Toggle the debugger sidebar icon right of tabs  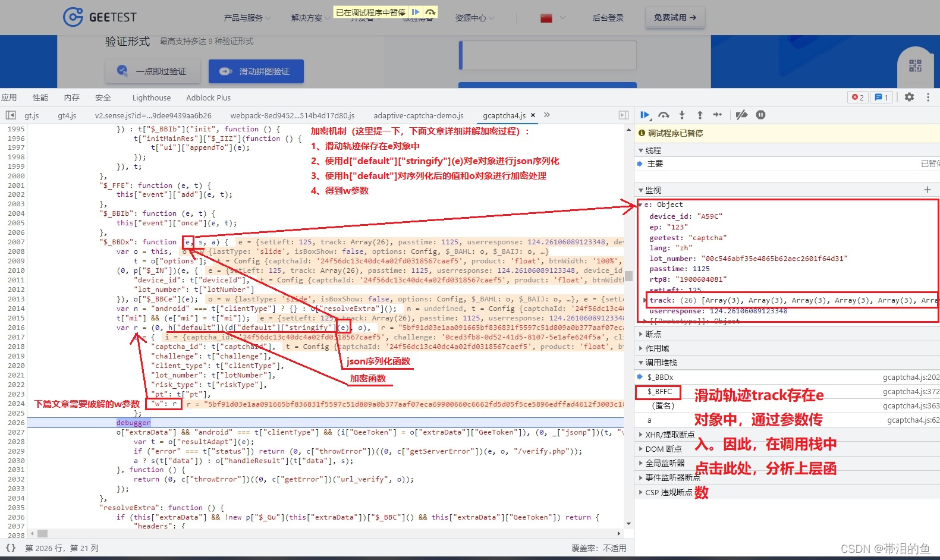tap(623, 115)
